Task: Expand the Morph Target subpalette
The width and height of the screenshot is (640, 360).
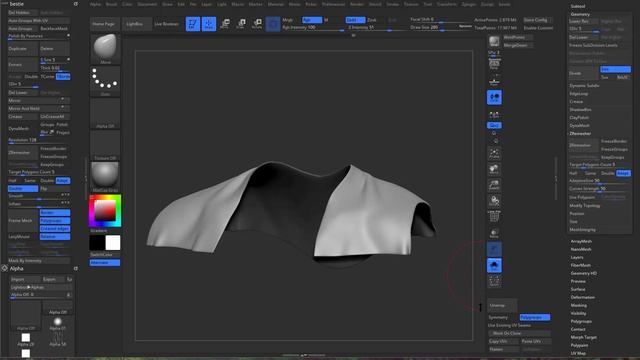Action: [x=584, y=337]
